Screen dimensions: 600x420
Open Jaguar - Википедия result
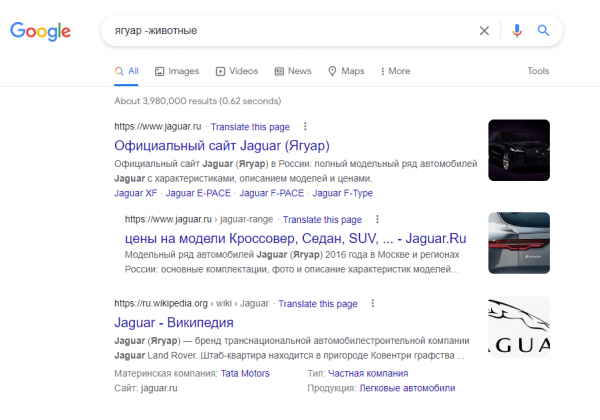point(174,322)
